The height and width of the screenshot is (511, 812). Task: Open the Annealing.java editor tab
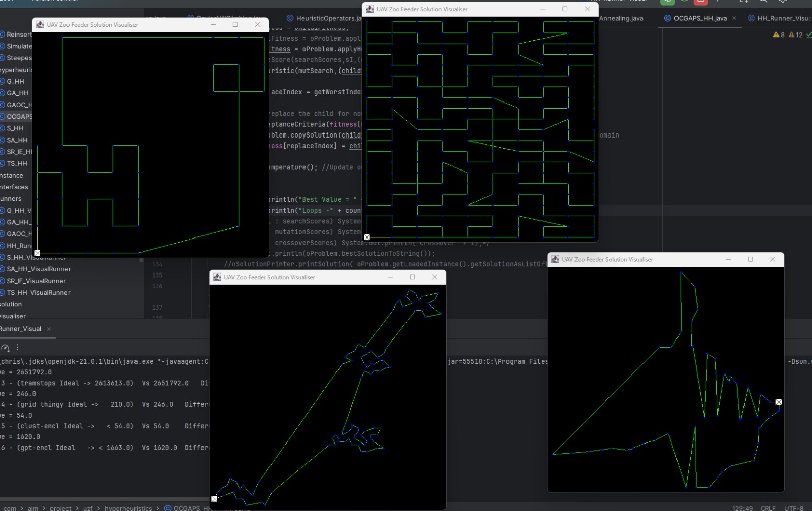point(621,18)
